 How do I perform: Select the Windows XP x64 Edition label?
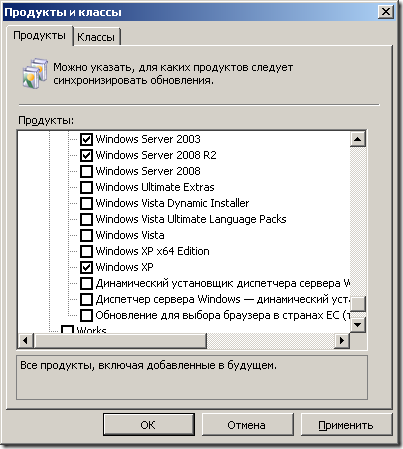[152, 251]
